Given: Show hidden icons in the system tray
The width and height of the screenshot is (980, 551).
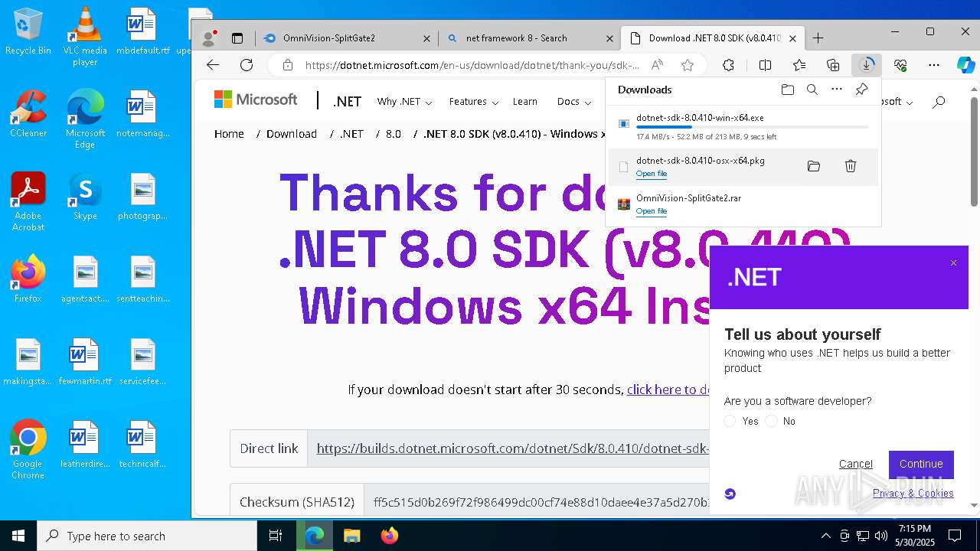Looking at the screenshot, I should 825,536.
